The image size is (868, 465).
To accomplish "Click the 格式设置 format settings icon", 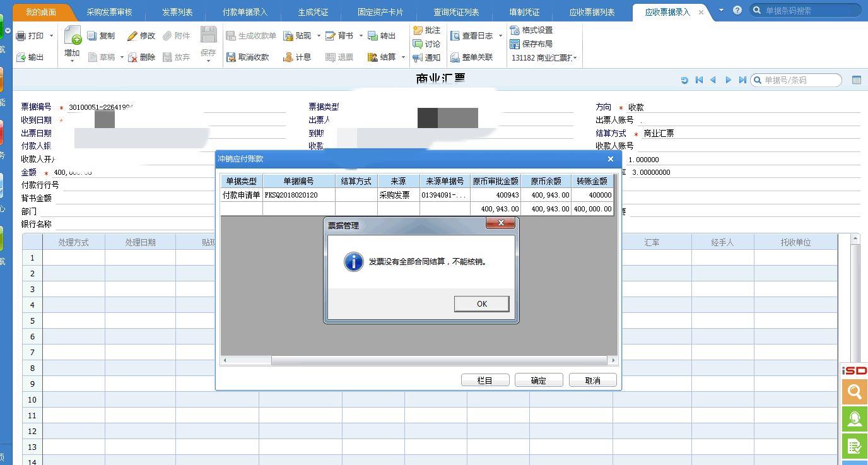I will click(x=515, y=30).
